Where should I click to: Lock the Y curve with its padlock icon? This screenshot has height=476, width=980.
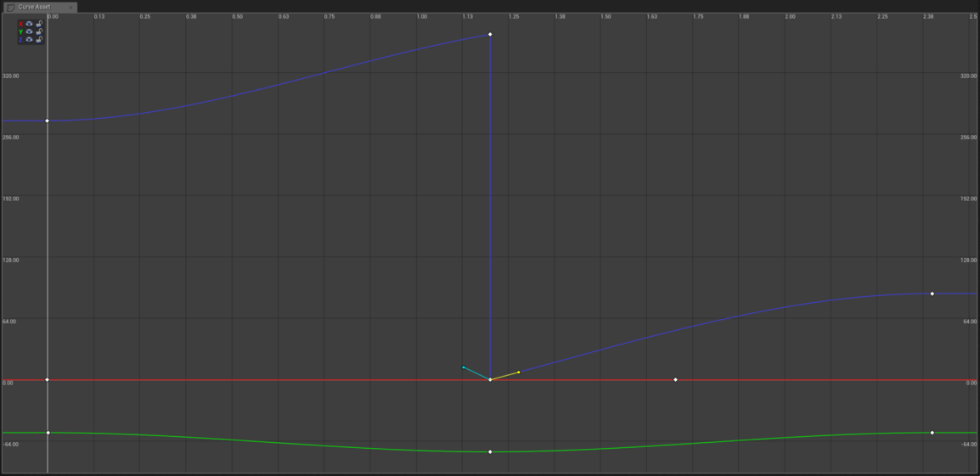click(x=39, y=31)
